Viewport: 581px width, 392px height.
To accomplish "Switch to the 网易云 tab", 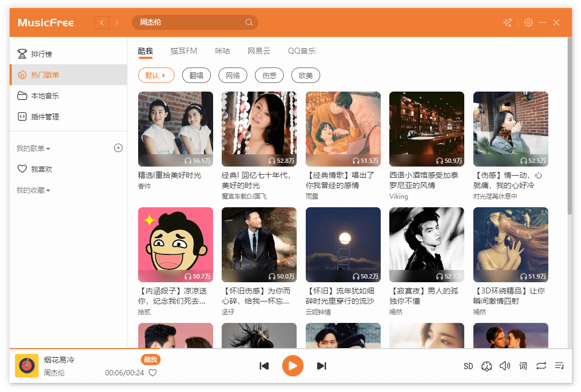I will [x=259, y=51].
